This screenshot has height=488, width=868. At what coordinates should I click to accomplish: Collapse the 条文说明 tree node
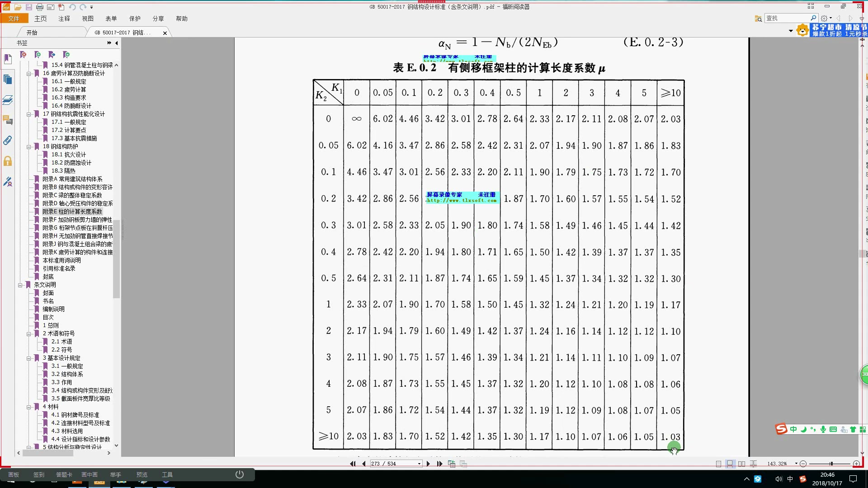click(20, 285)
